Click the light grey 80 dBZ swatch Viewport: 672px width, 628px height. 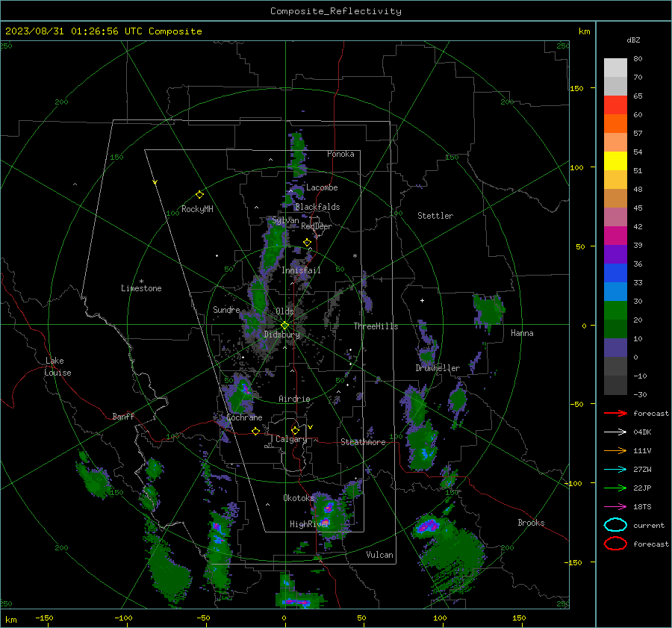tap(615, 68)
